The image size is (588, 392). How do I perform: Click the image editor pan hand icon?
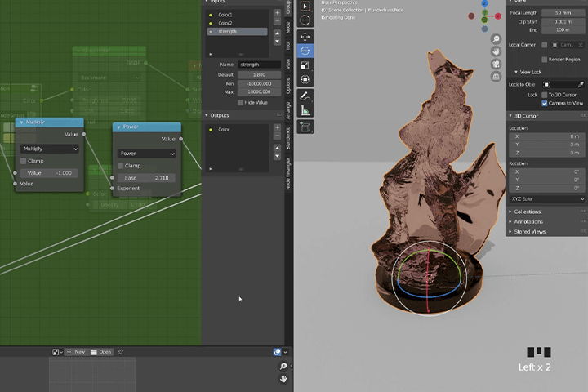[x=283, y=379]
